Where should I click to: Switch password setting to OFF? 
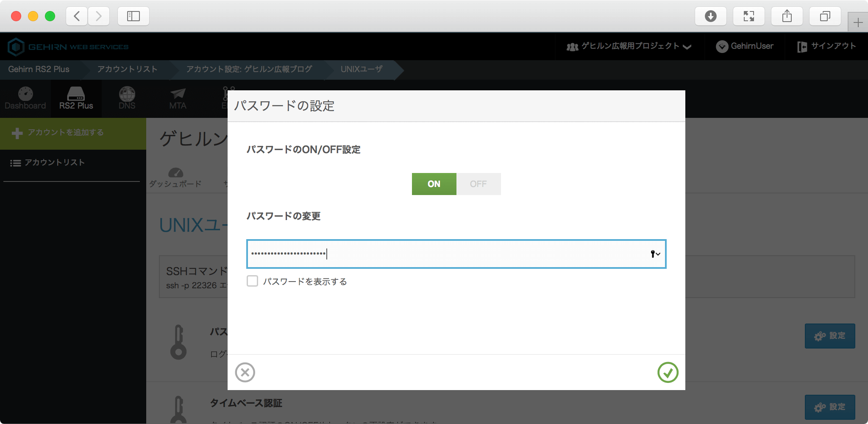478,184
